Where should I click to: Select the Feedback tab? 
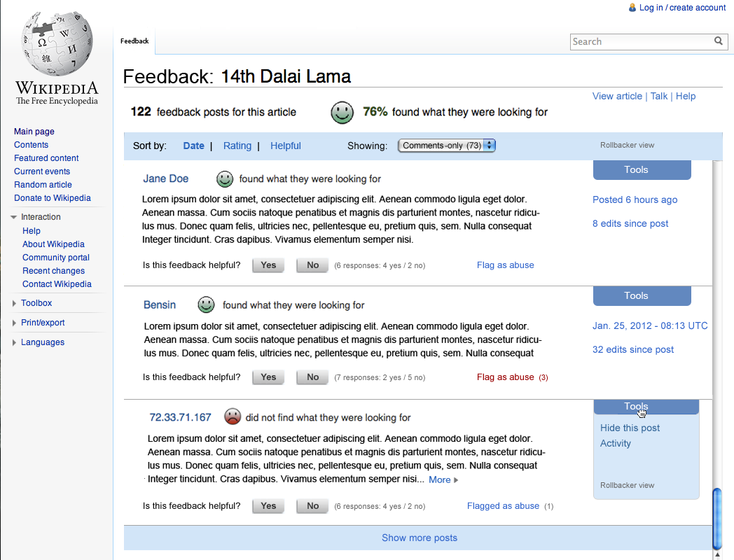(134, 41)
